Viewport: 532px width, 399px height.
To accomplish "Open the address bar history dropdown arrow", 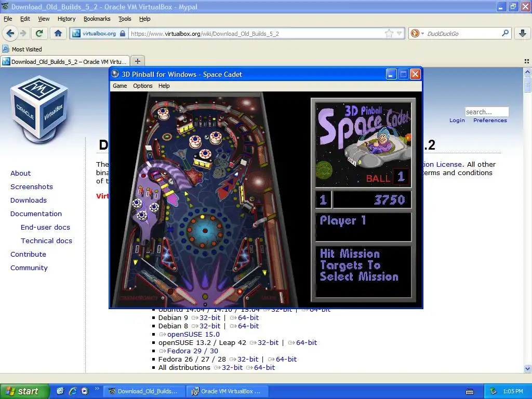I will click(x=400, y=34).
